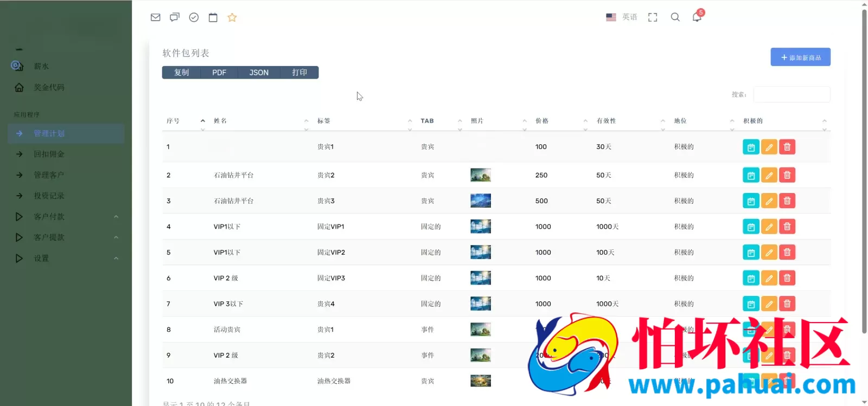Open photo thumbnail in row 3
The width and height of the screenshot is (868, 406).
pos(481,201)
